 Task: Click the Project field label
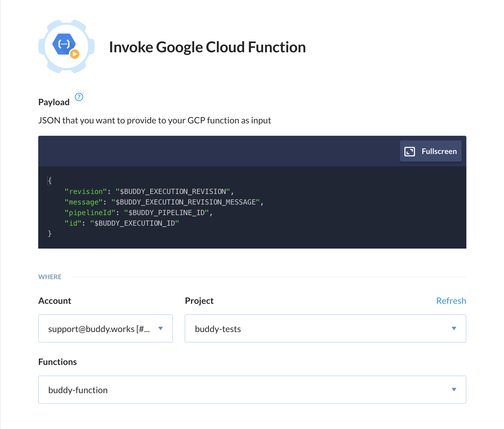(199, 301)
